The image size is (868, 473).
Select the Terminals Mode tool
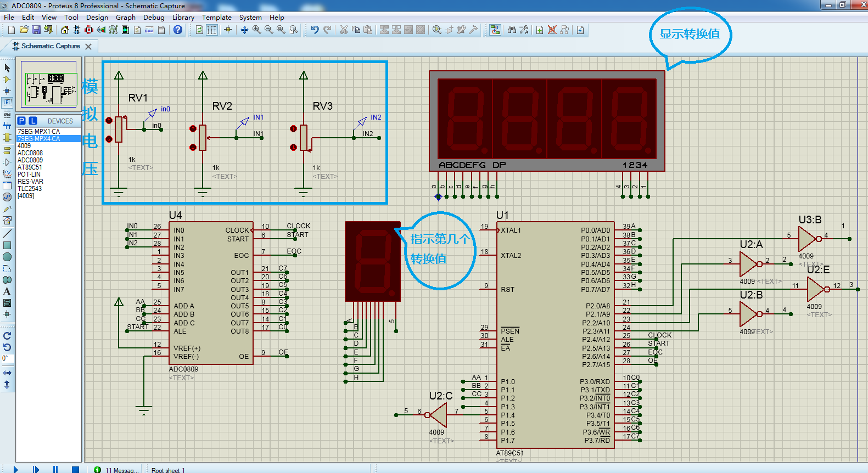(x=7, y=150)
